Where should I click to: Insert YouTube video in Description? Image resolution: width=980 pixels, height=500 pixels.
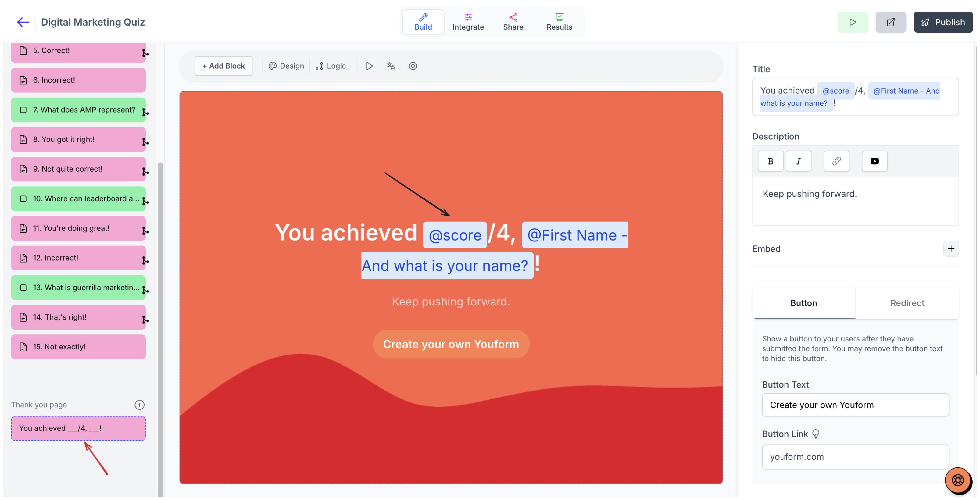[874, 161]
